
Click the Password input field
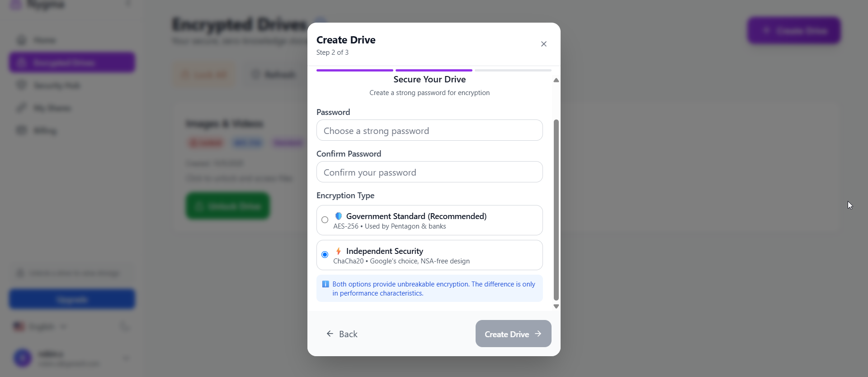(429, 130)
